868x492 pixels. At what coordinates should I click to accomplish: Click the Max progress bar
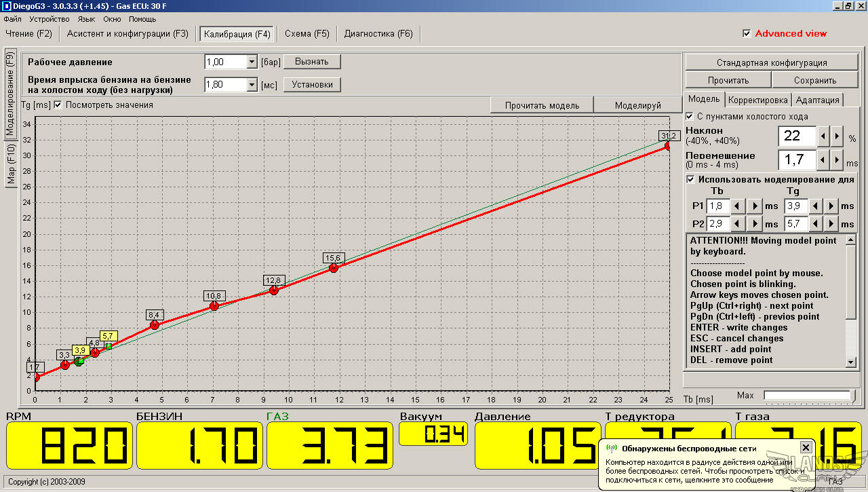(806, 395)
